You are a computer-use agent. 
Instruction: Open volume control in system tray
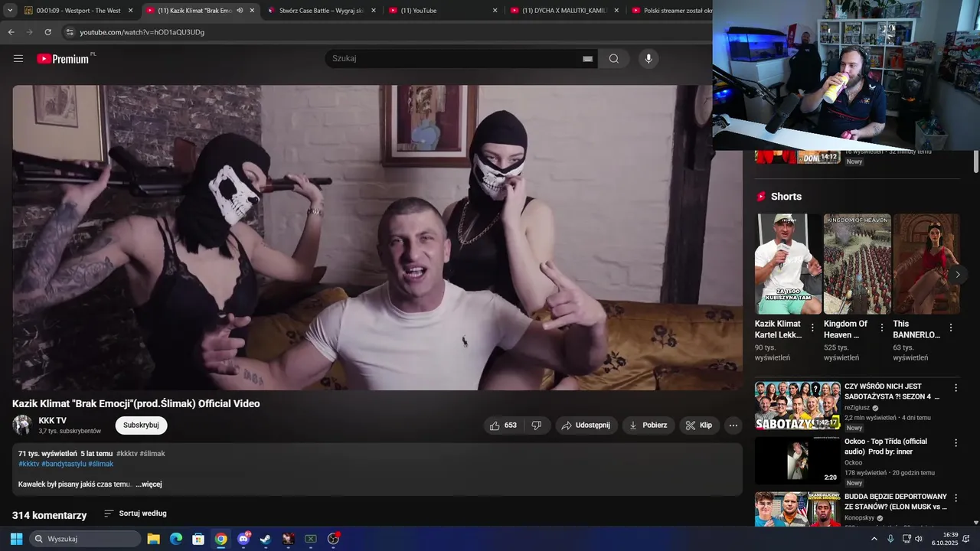coord(920,539)
